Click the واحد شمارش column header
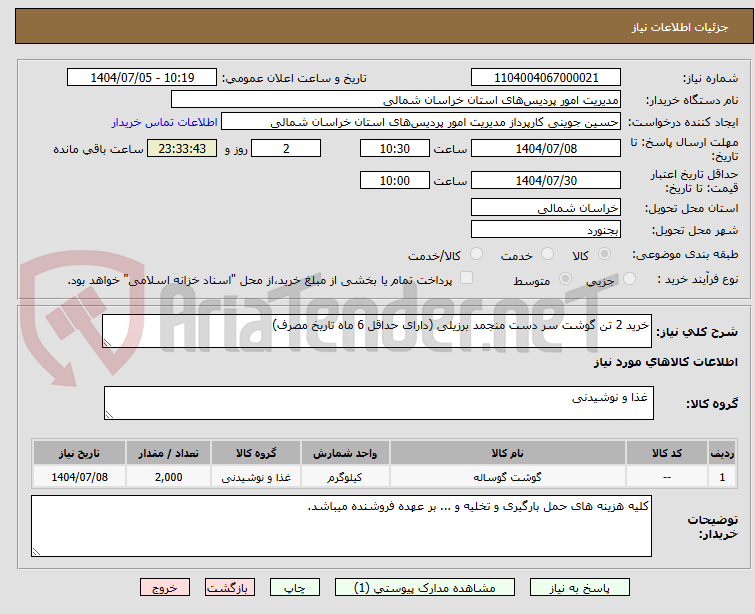 click(345, 453)
